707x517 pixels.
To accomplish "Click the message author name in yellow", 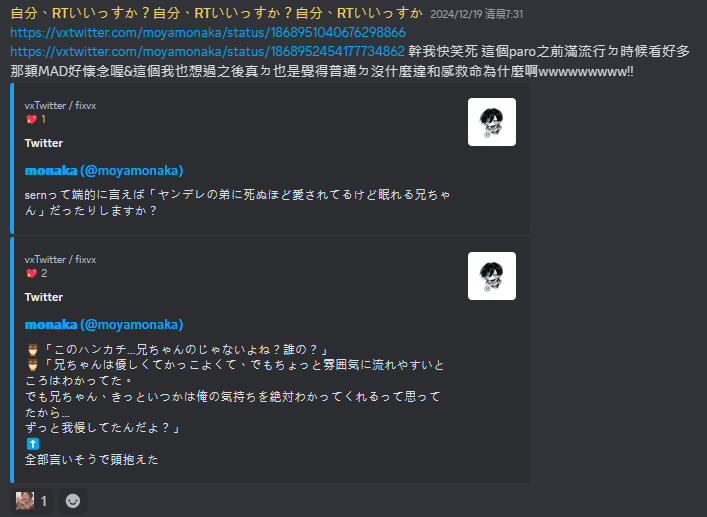I will click(x=216, y=14).
